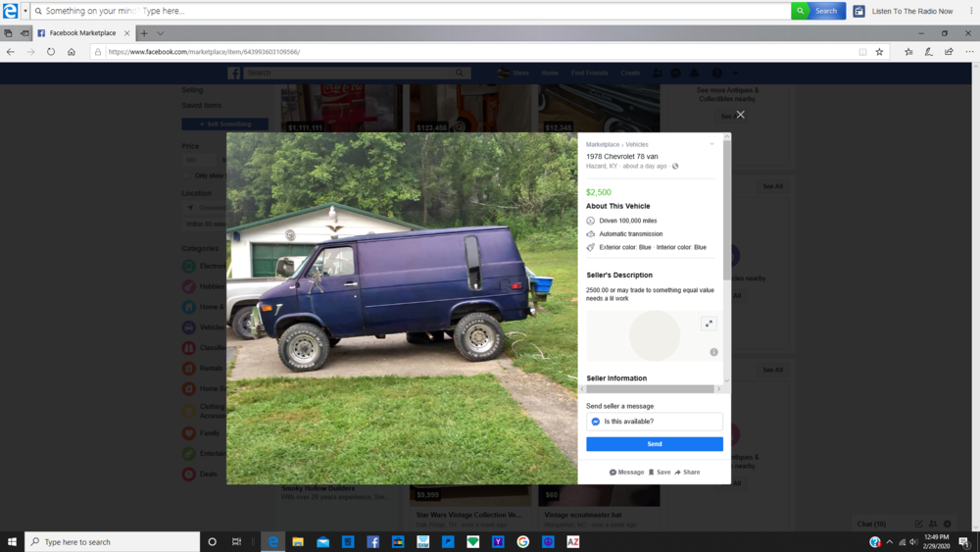Open a new browser tab
980x552 pixels.
coord(144,33)
